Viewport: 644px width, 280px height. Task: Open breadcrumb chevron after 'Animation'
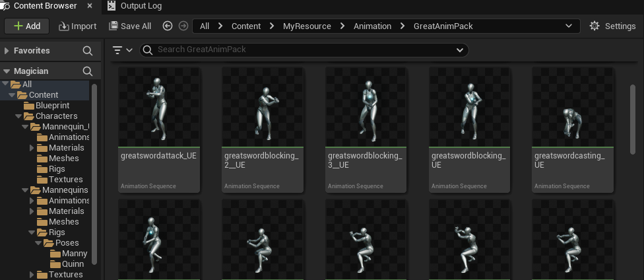[402, 26]
